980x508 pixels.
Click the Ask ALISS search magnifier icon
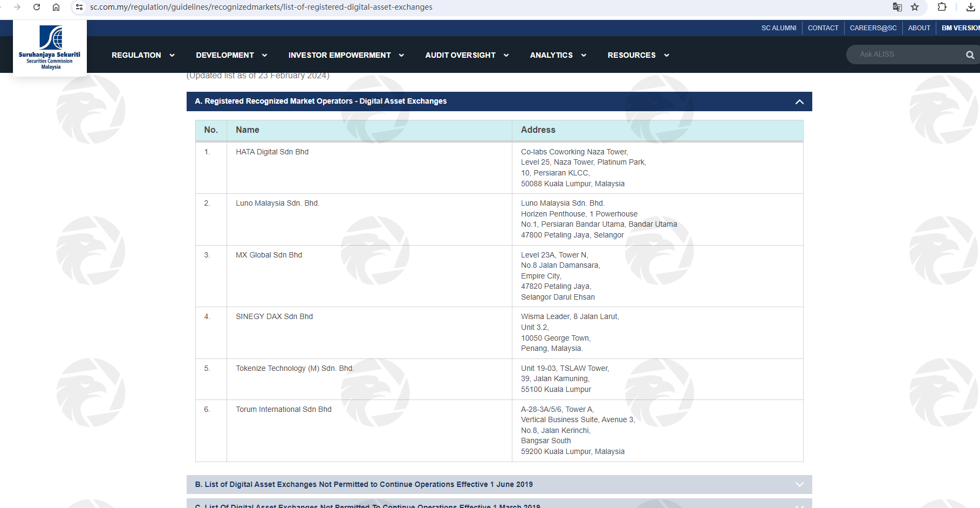click(970, 55)
